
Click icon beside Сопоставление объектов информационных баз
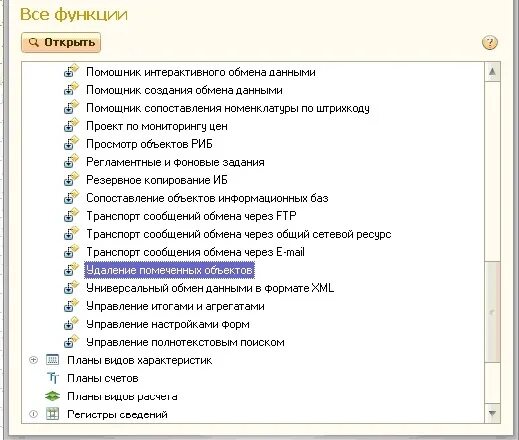click(71, 197)
